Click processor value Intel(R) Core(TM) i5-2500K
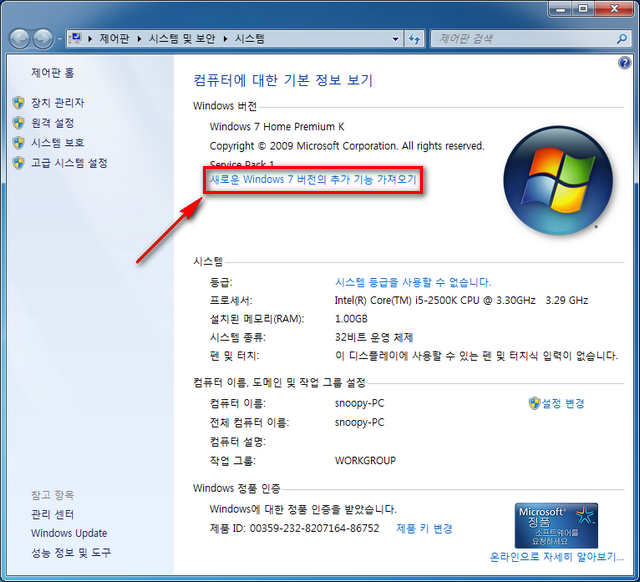The height and width of the screenshot is (582, 640). (x=461, y=300)
